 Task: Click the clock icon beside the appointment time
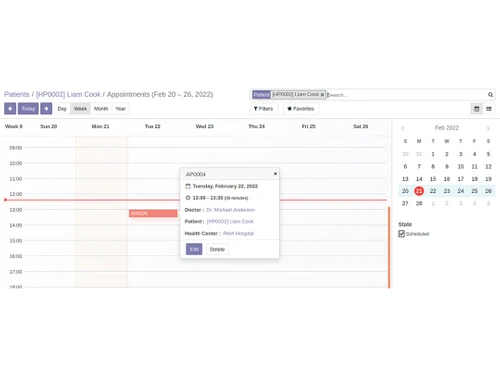188,198
